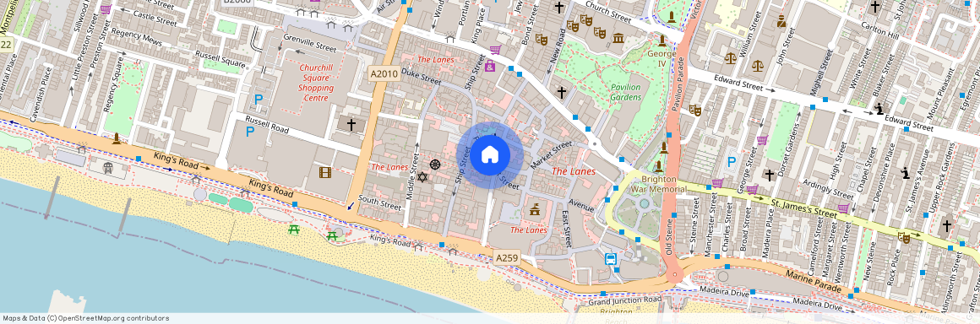Click the A2010 road shield

383,73
